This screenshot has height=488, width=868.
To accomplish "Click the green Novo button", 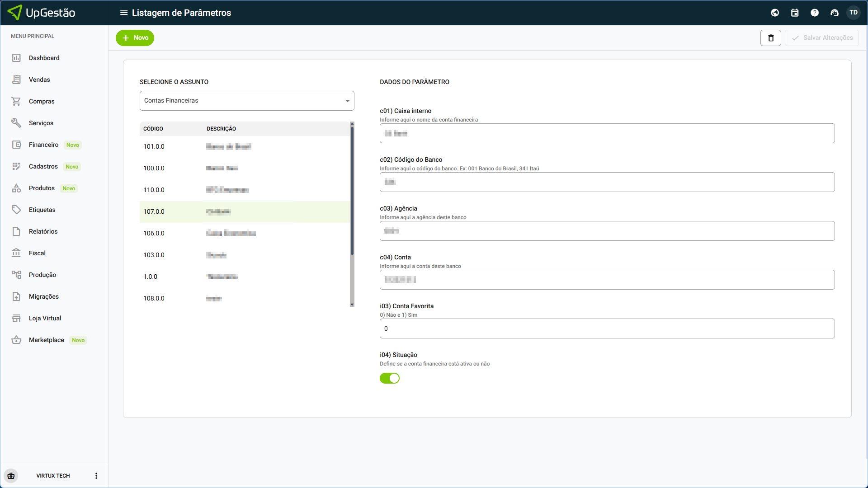I will coord(135,38).
